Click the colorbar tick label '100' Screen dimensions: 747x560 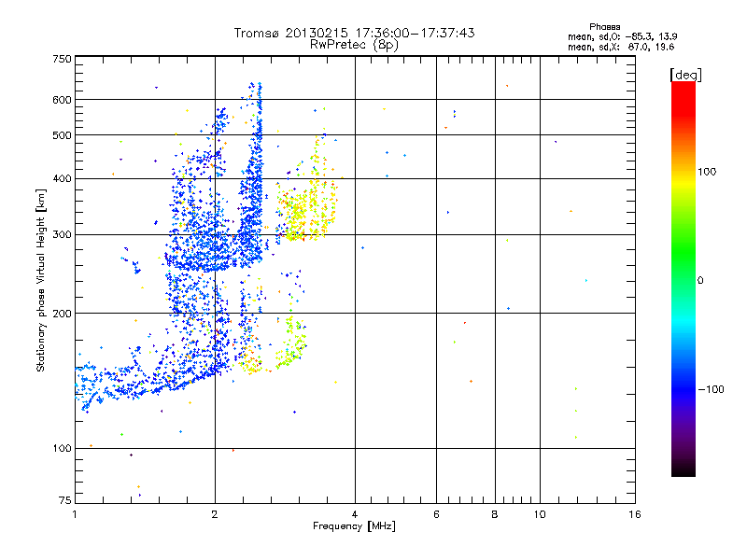pyautogui.click(x=707, y=172)
